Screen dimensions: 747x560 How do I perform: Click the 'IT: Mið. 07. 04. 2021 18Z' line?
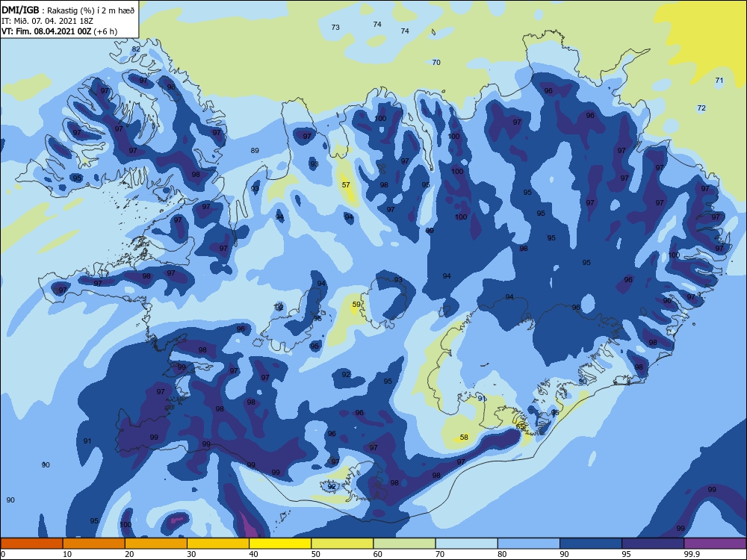(48, 21)
